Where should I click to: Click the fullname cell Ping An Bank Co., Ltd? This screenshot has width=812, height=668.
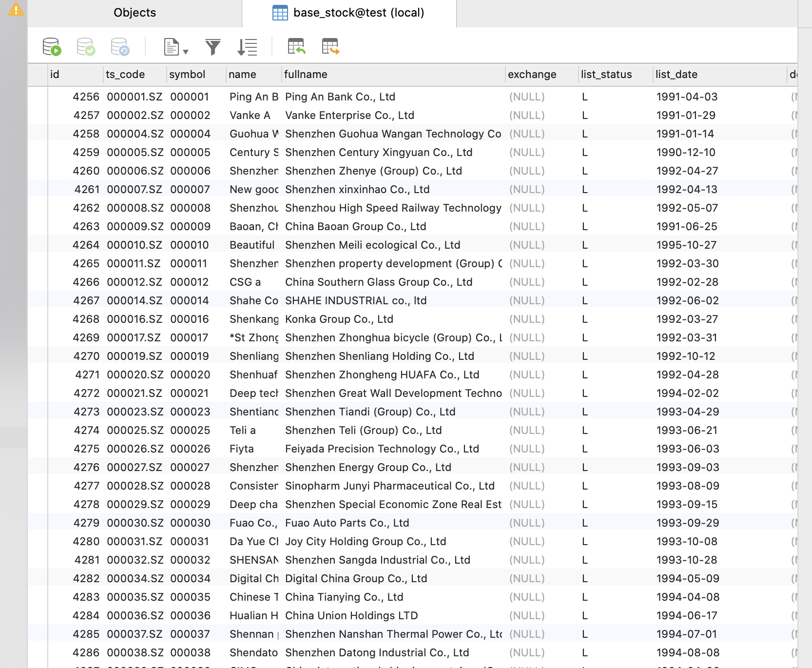point(393,97)
